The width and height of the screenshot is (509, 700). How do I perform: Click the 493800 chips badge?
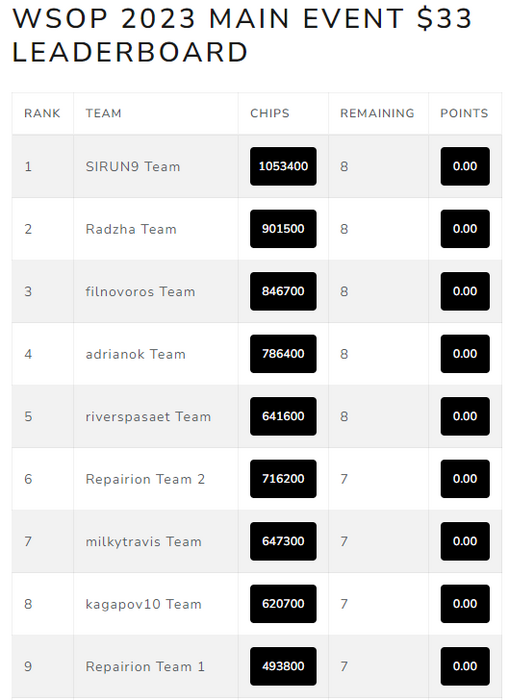(283, 666)
